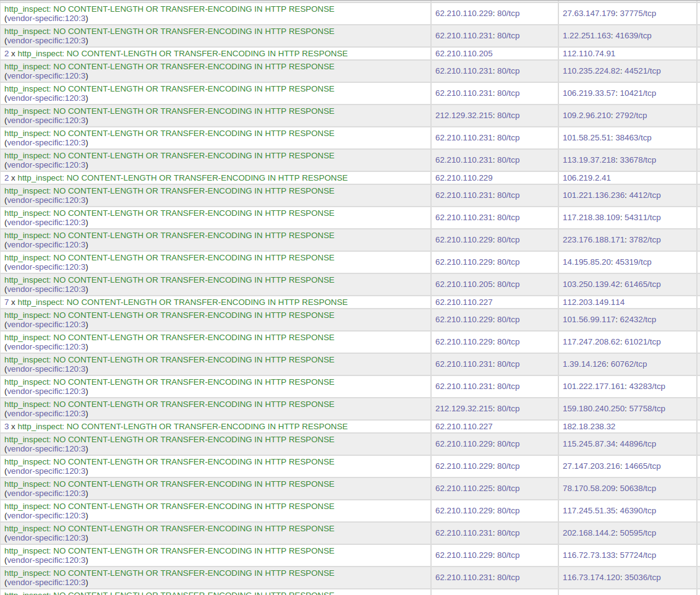The image size is (700, 595).
Task: Open destination 14.195.85.20: 45319/tcp
Action: [x=607, y=262]
